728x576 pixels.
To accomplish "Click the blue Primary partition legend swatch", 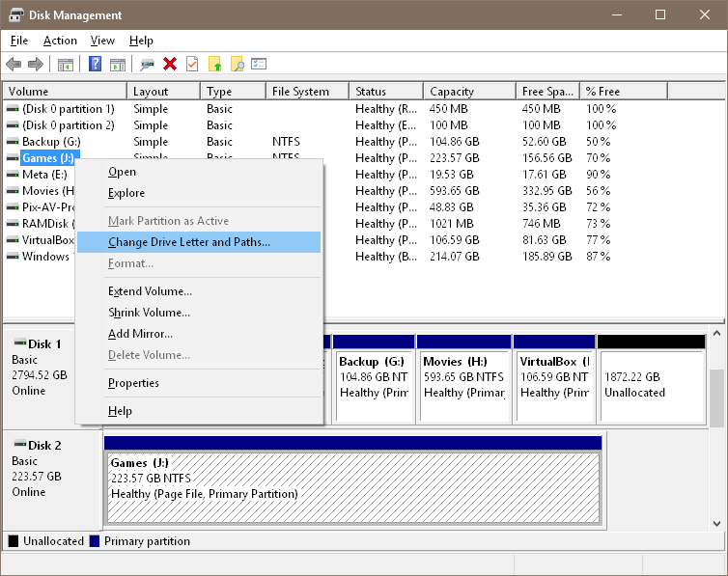I will coord(95,541).
